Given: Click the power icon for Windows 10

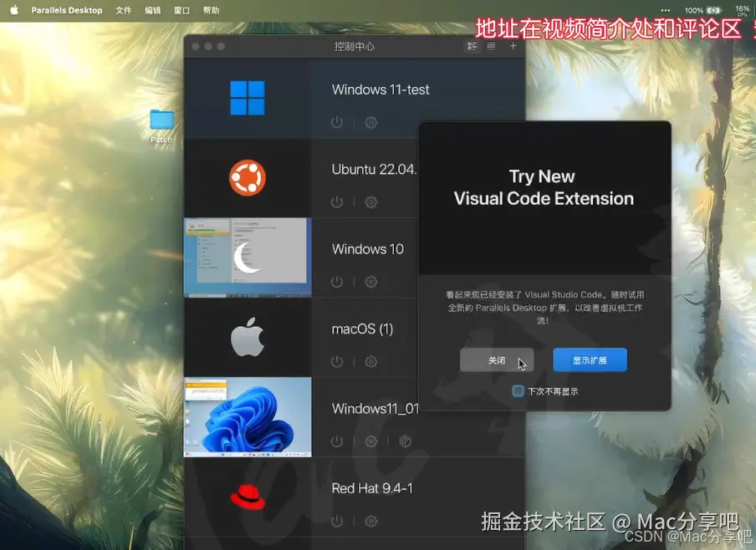Looking at the screenshot, I should point(337,282).
